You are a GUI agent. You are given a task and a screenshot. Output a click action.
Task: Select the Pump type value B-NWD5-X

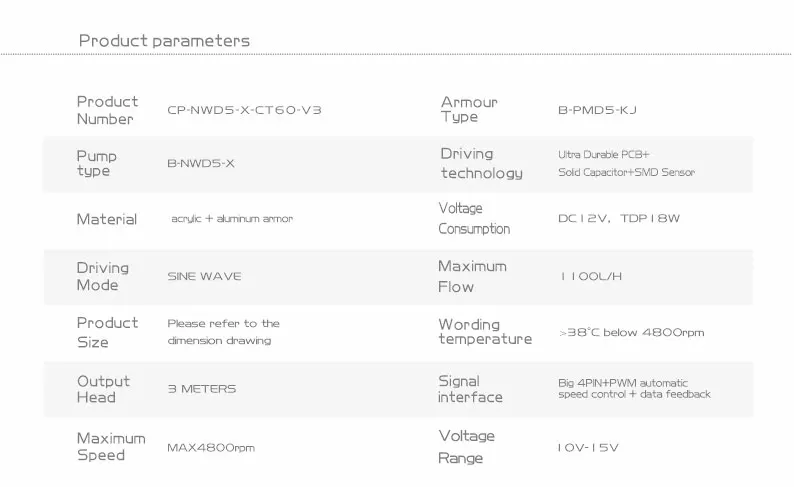pyautogui.click(x=201, y=164)
